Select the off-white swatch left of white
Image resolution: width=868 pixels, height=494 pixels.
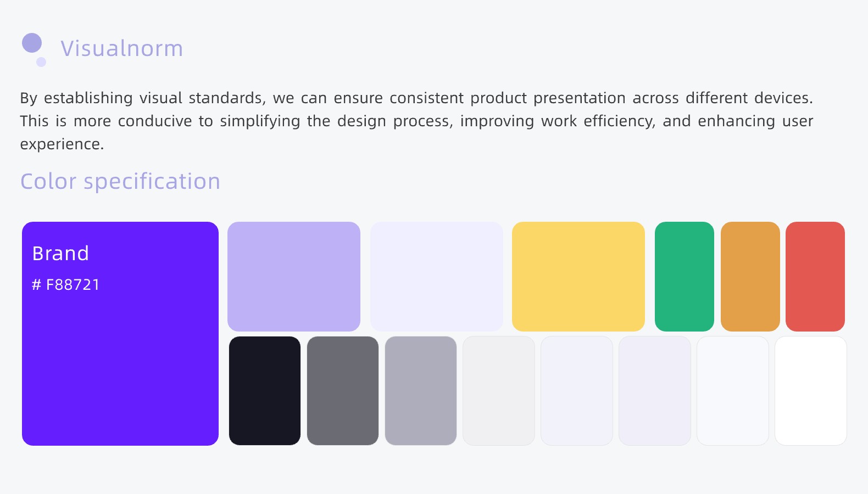(x=733, y=391)
